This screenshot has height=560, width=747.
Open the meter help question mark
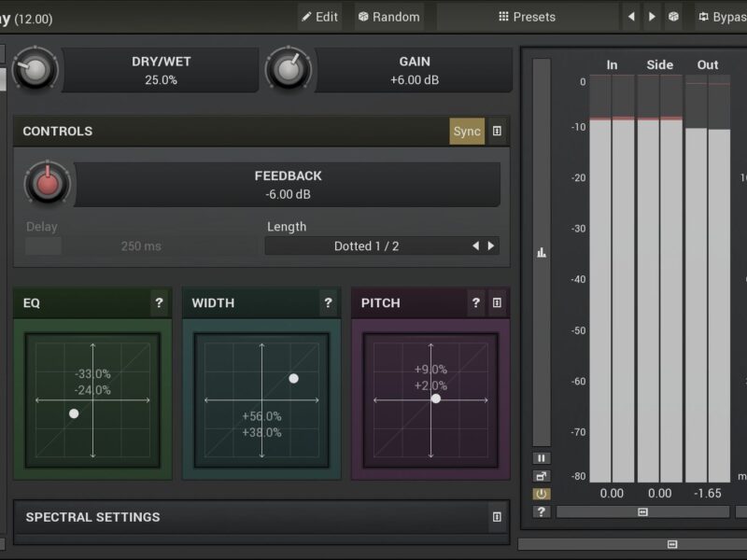coord(542,511)
